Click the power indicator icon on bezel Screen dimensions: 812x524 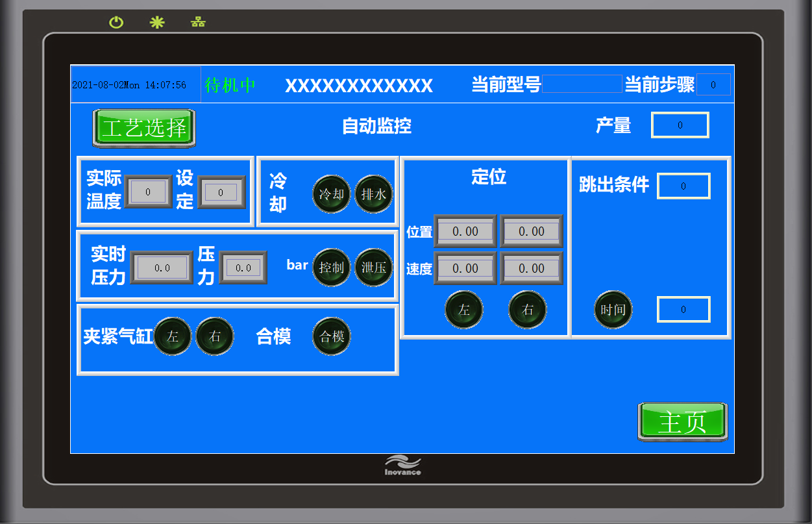(x=116, y=23)
